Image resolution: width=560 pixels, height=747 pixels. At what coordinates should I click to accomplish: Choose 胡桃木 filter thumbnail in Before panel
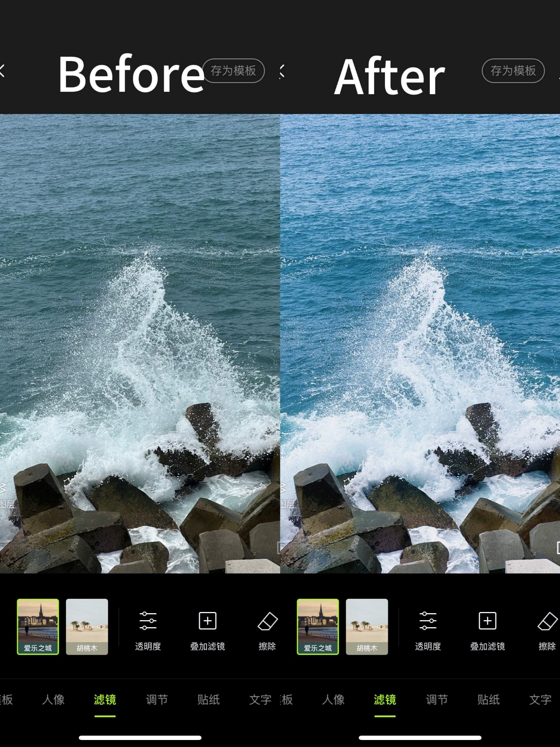click(x=87, y=626)
